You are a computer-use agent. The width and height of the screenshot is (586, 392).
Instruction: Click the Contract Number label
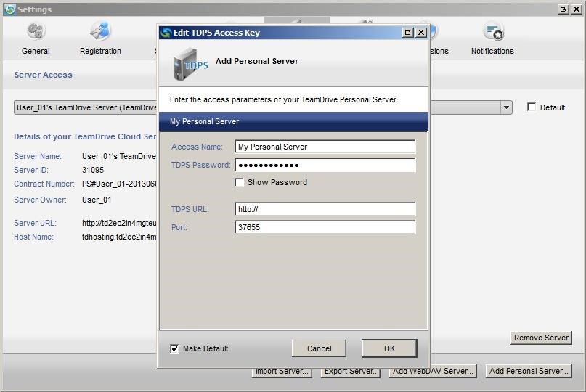[x=44, y=184]
